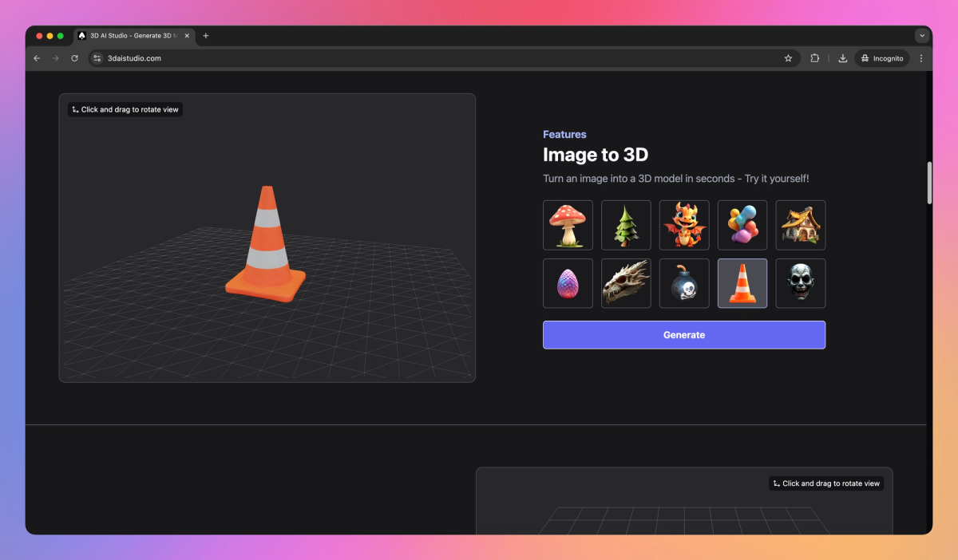958x560 pixels.
Task: Open the browser downloads icon
Action: 842,57
